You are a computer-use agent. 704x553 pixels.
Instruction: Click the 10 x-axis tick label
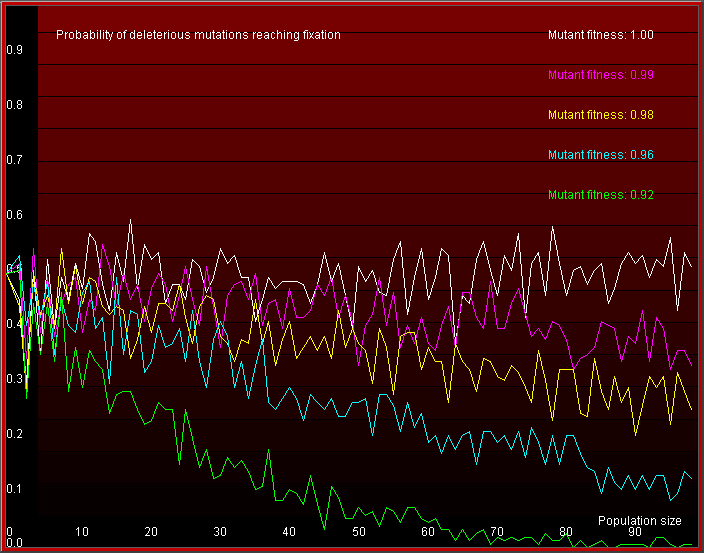[x=82, y=531]
